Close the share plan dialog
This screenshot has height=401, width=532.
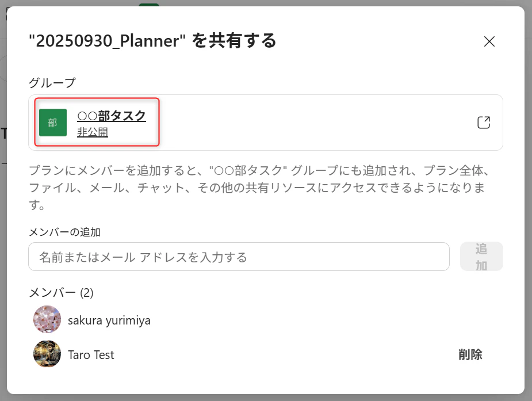coord(489,41)
